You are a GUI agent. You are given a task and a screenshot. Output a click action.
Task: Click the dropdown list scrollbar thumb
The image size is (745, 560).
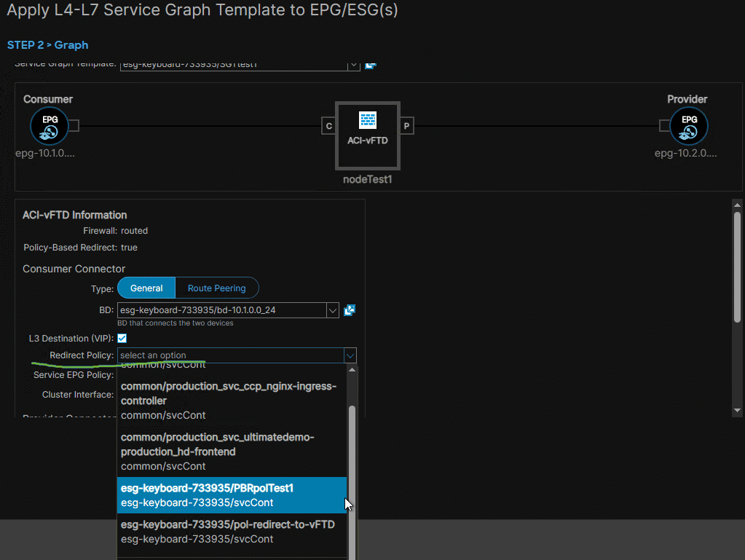pyautogui.click(x=352, y=482)
